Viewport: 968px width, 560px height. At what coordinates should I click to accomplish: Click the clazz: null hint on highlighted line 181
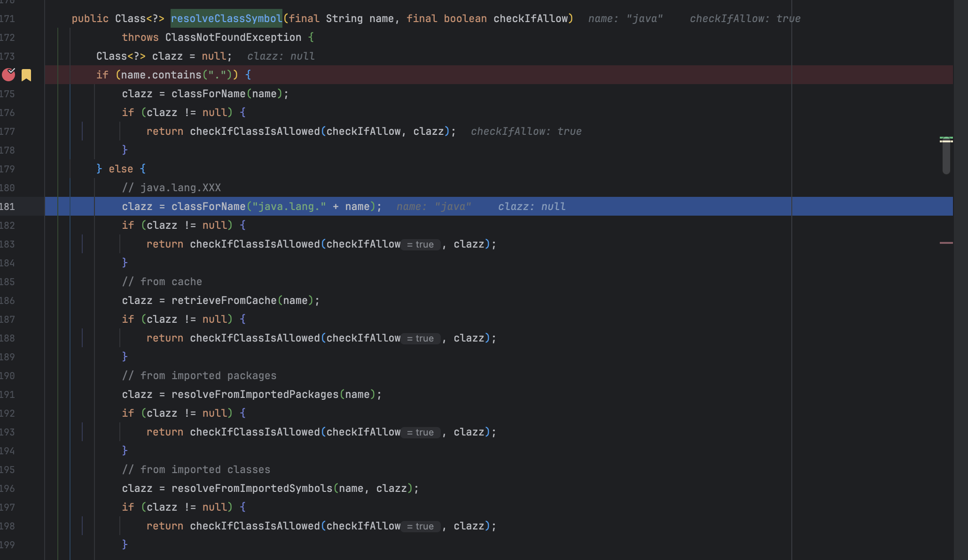point(531,207)
